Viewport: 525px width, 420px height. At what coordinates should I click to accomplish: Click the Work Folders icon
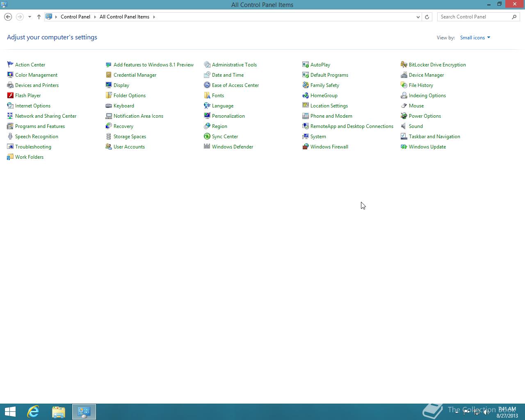(x=10, y=157)
